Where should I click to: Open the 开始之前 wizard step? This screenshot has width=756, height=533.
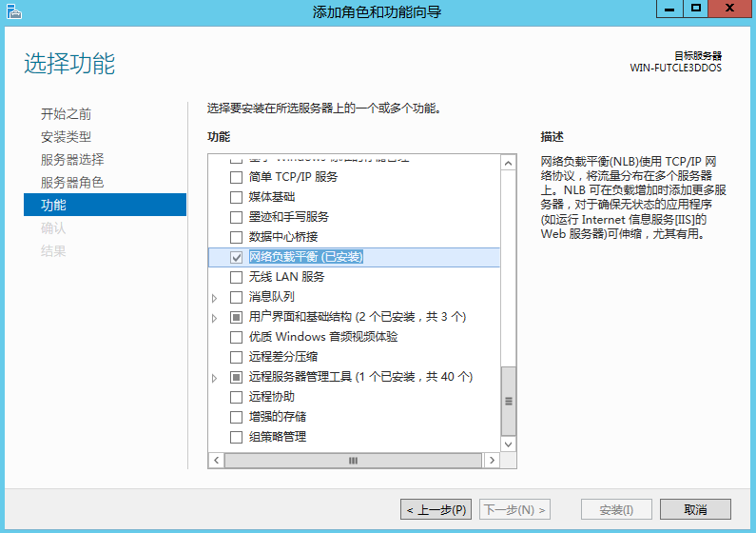point(66,114)
